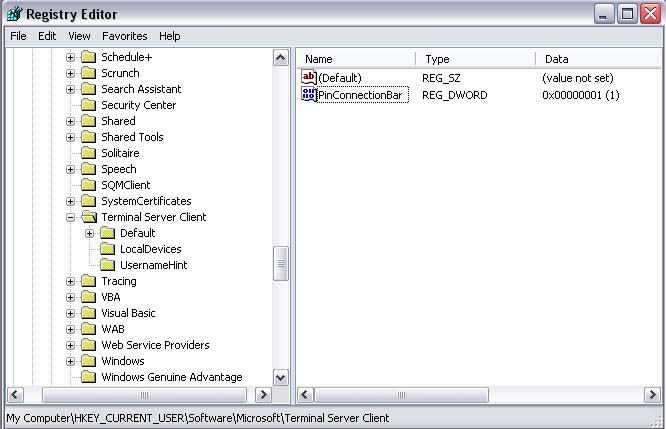
Task: Expand the Shared key
Action: 71,121
